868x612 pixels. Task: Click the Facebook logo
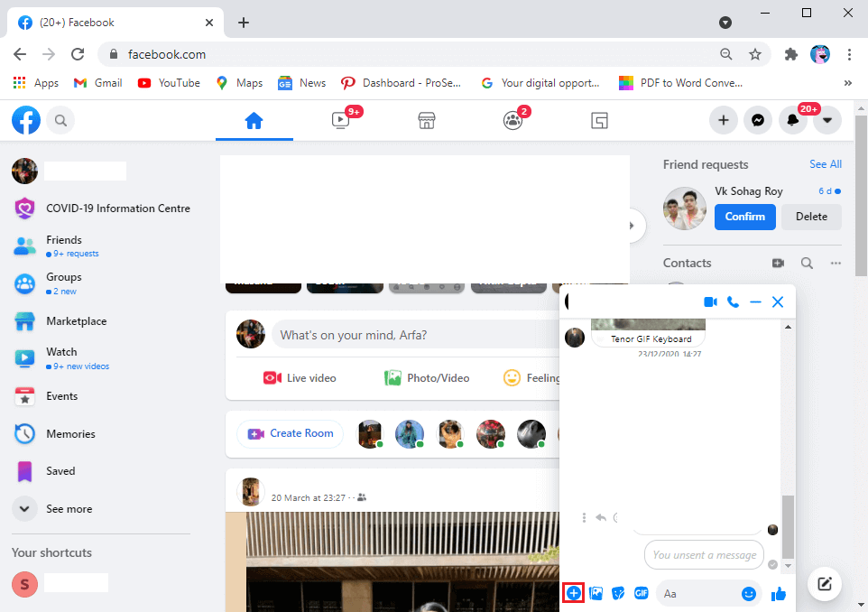[26, 120]
